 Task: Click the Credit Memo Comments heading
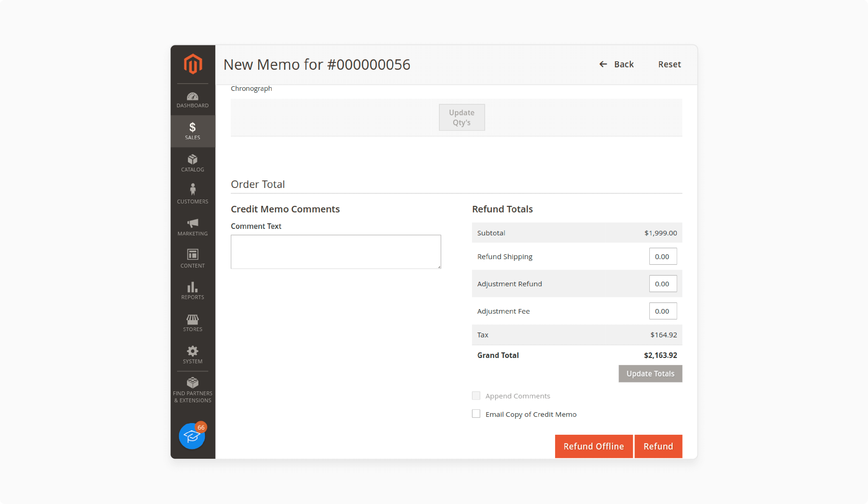coord(285,209)
